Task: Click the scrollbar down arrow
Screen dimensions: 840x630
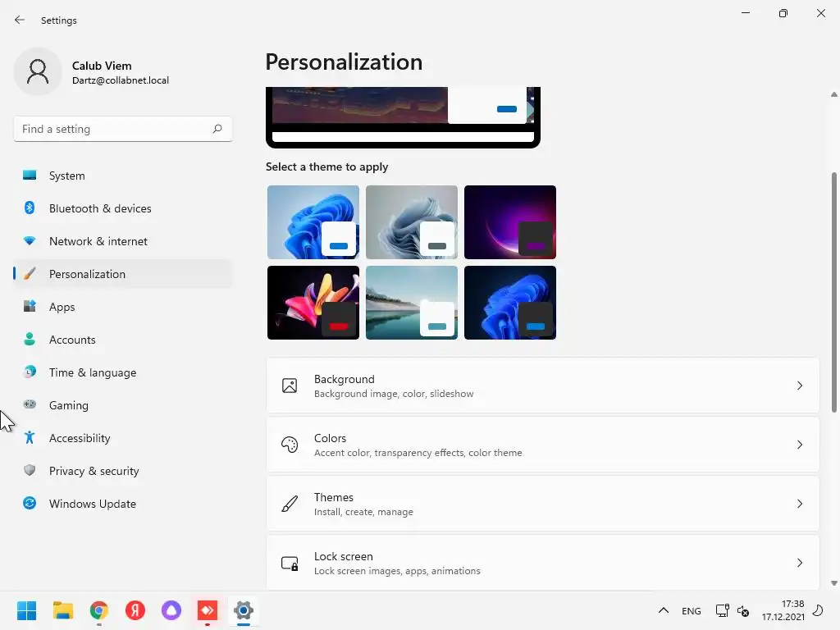Action: (x=833, y=583)
